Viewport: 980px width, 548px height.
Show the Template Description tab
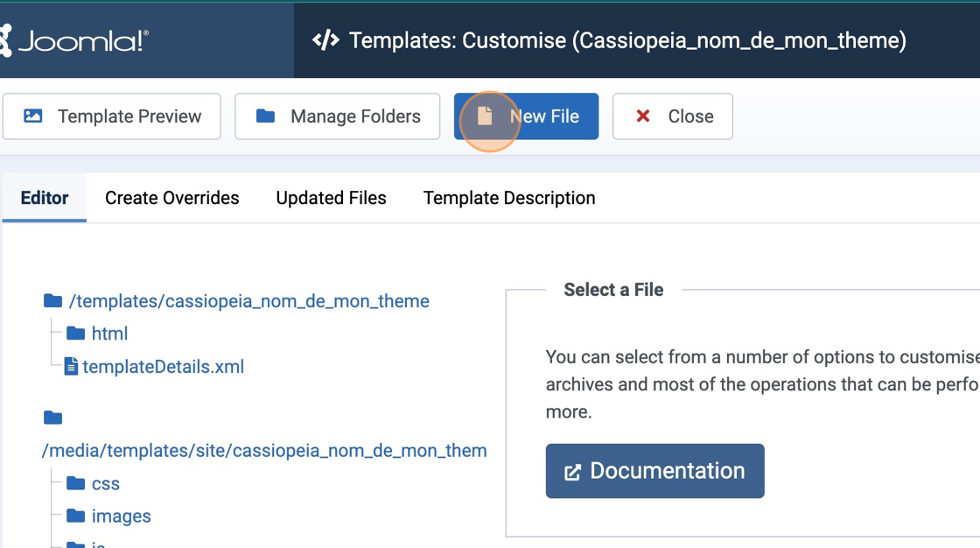pos(509,198)
